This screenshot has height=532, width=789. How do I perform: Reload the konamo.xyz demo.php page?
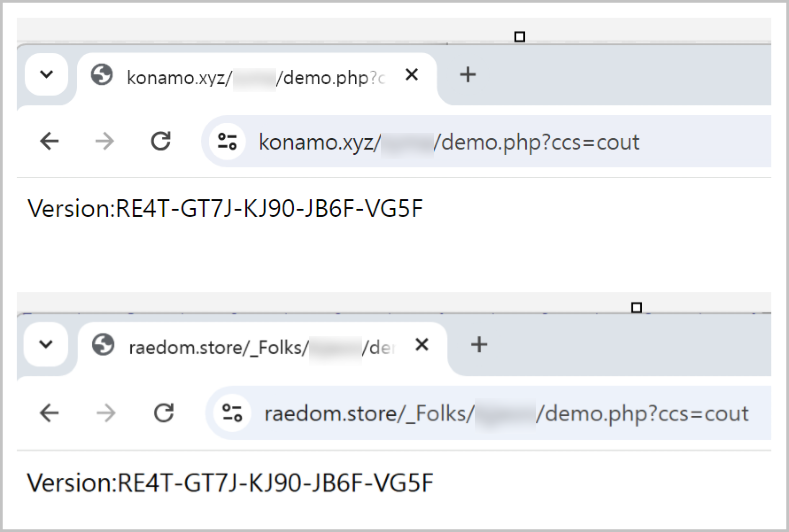[161, 141]
